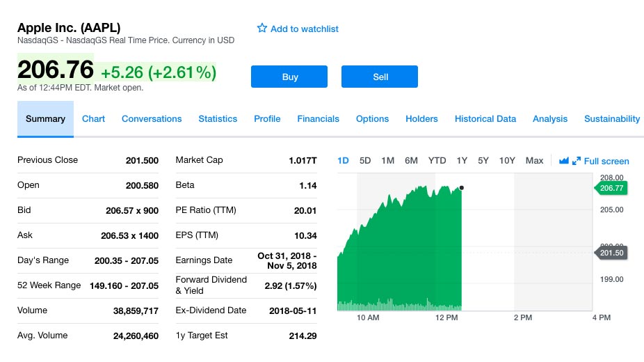Click the Ask value 206.53 x 1400
Viewport: 644px width, 362px height.
click(x=129, y=235)
